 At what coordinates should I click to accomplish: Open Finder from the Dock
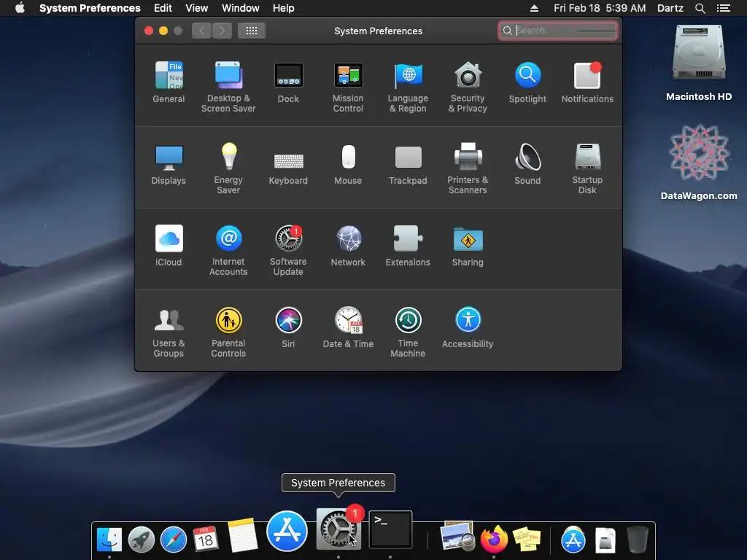click(109, 540)
